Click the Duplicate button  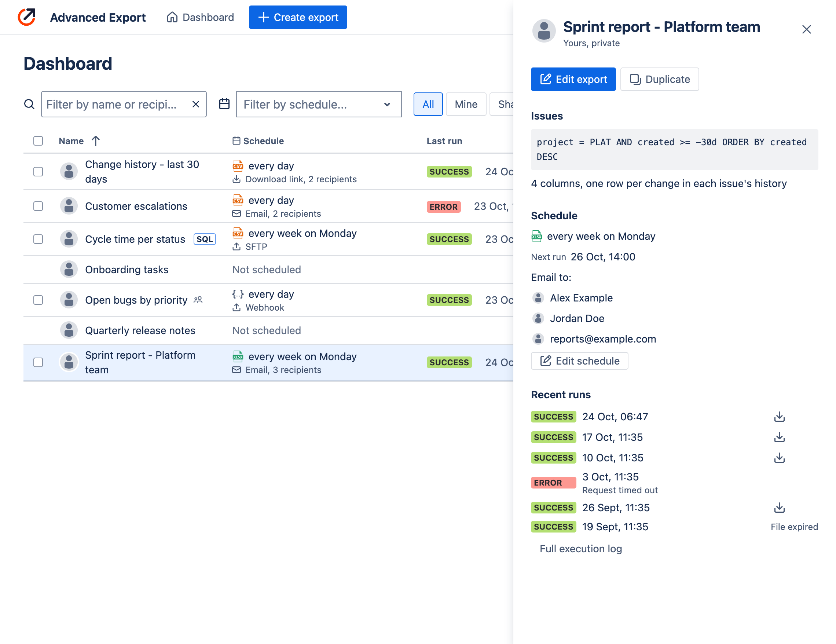(x=660, y=79)
